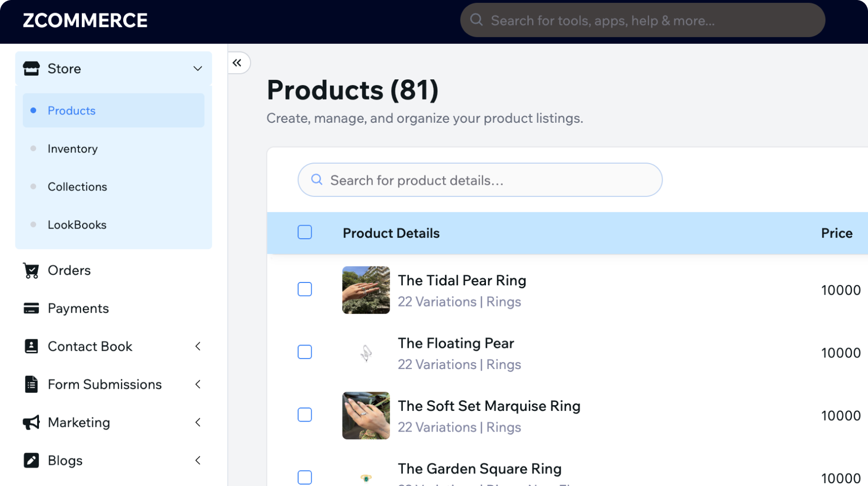Open The Floating Pear product link
This screenshot has height=486, width=868.
[456, 343]
